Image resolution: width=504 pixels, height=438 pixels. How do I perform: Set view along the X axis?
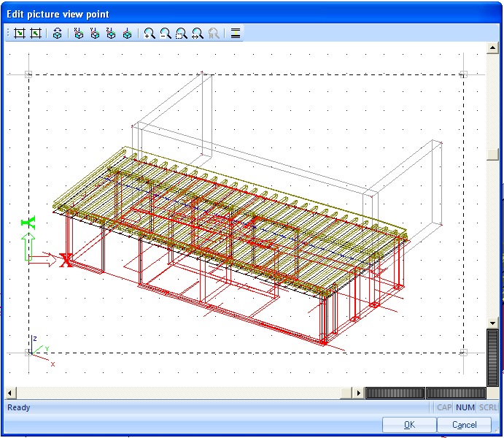[x=79, y=33]
